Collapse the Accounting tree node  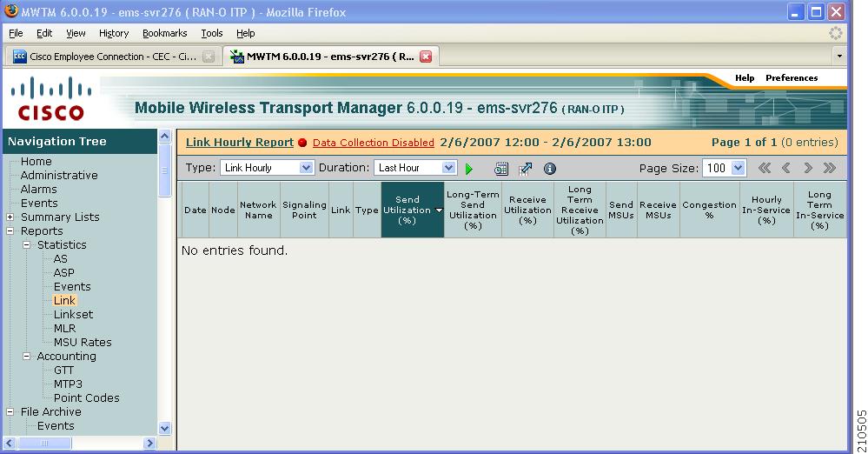point(26,356)
